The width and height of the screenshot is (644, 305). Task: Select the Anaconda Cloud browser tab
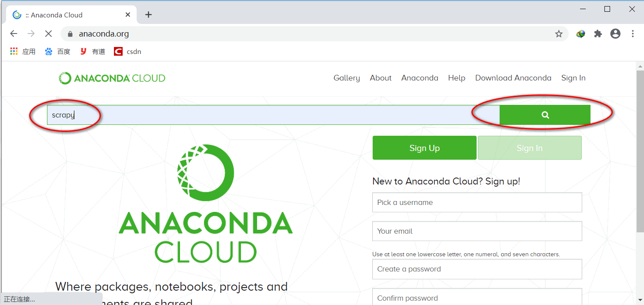72,15
